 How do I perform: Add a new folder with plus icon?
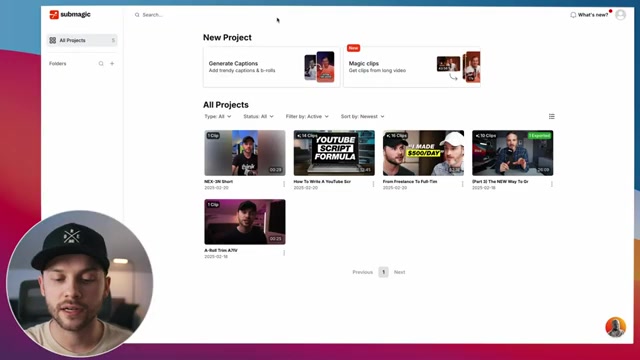(112, 64)
